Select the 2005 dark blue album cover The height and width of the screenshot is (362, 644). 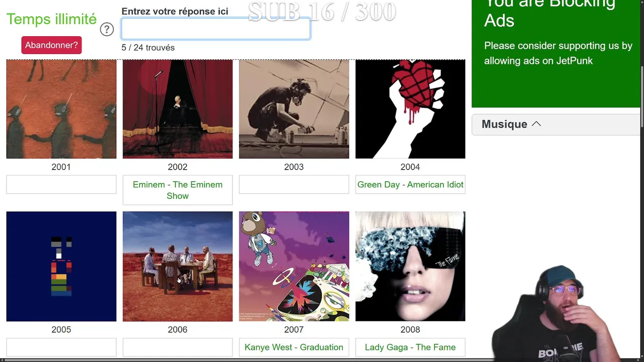tap(61, 266)
